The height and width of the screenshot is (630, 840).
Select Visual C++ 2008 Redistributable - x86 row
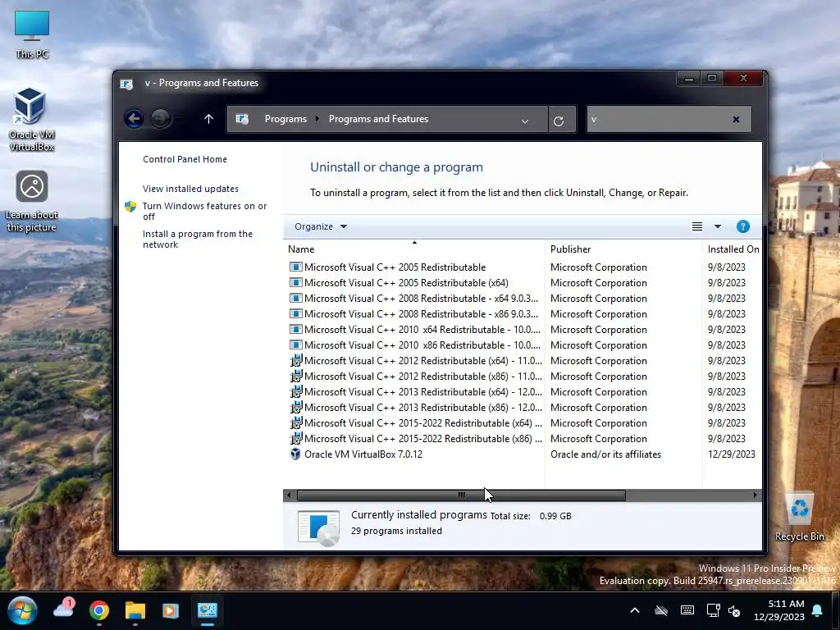click(x=523, y=313)
